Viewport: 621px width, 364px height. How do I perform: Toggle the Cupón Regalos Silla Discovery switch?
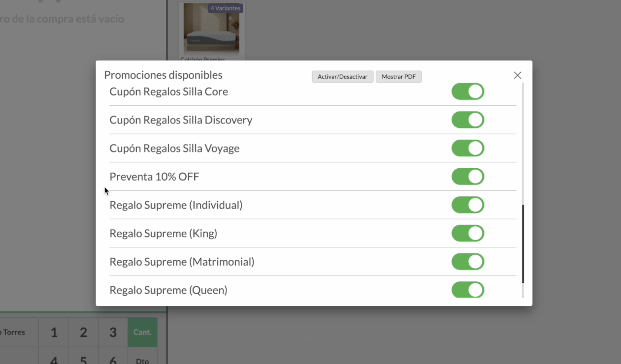click(468, 120)
